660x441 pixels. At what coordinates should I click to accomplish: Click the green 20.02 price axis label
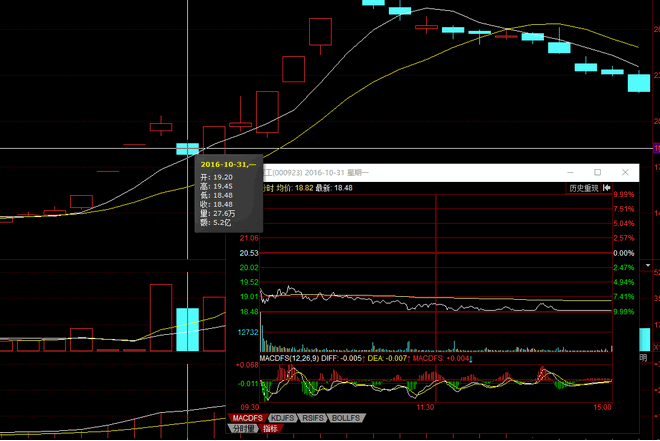pos(249,268)
